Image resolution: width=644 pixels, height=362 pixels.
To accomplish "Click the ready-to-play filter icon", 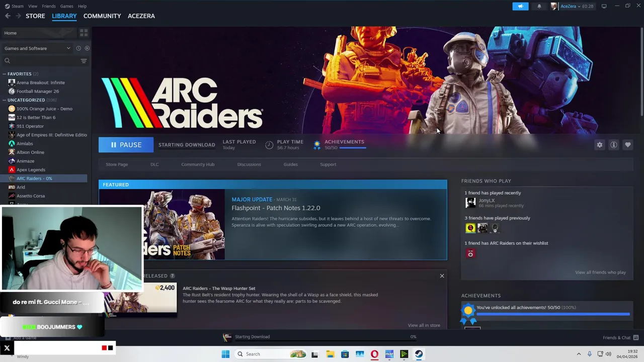I will [x=87, y=48].
